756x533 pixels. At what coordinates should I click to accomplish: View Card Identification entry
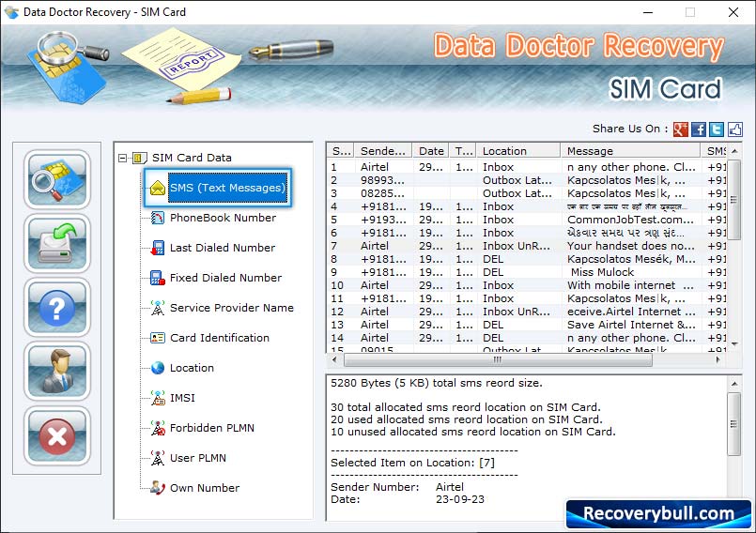point(220,338)
